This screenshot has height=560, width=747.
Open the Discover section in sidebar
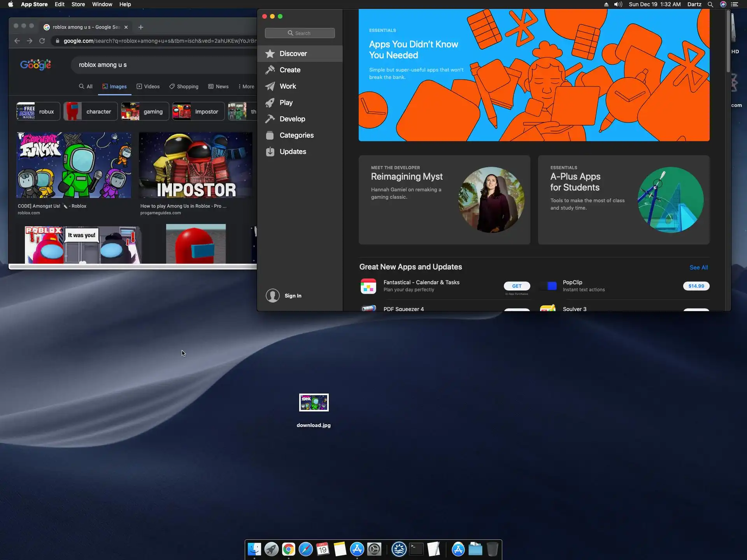tap(293, 54)
